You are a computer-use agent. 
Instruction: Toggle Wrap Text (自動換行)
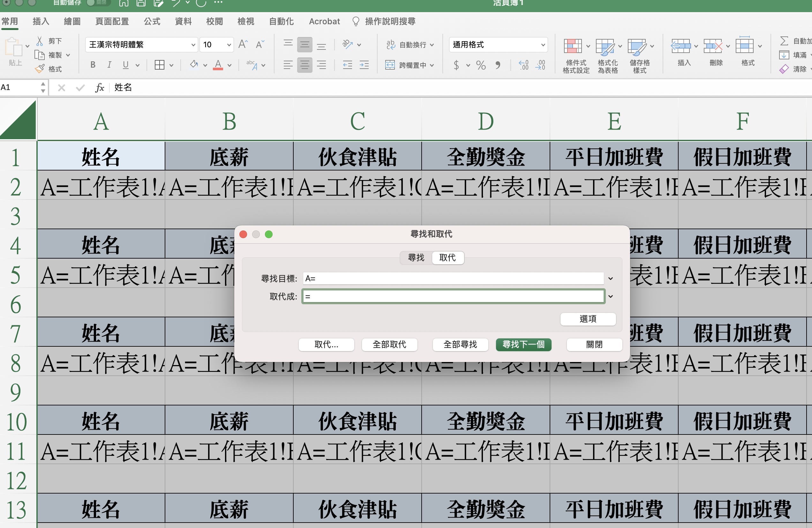[410, 45]
